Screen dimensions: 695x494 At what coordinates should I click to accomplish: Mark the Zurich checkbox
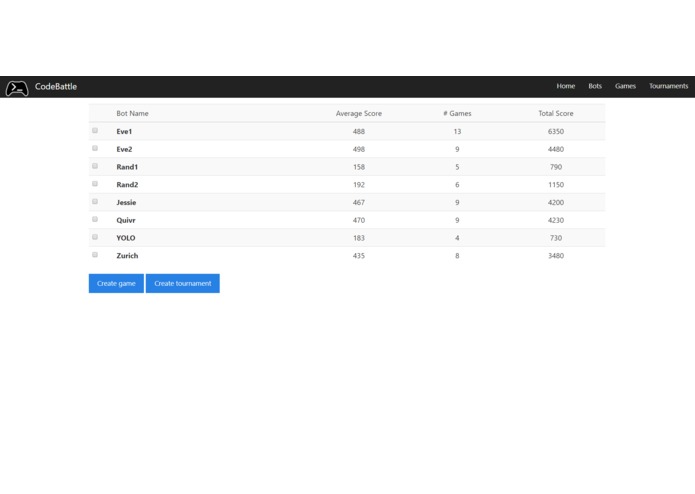click(95, 254)
